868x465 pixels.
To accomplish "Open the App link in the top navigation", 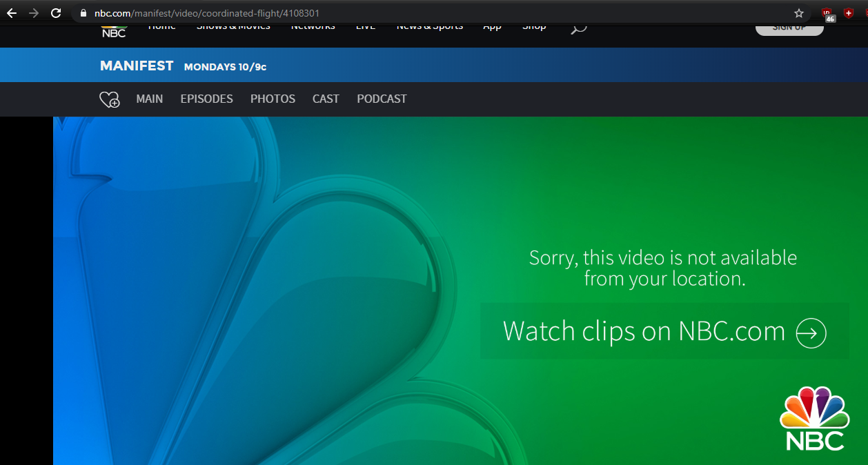I will [492, 28].
